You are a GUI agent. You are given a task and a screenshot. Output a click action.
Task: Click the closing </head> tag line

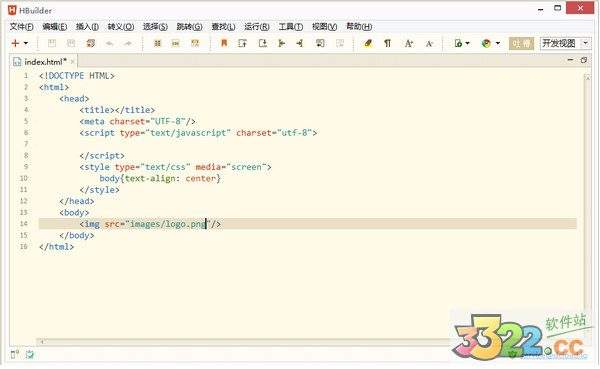(77, 201)
